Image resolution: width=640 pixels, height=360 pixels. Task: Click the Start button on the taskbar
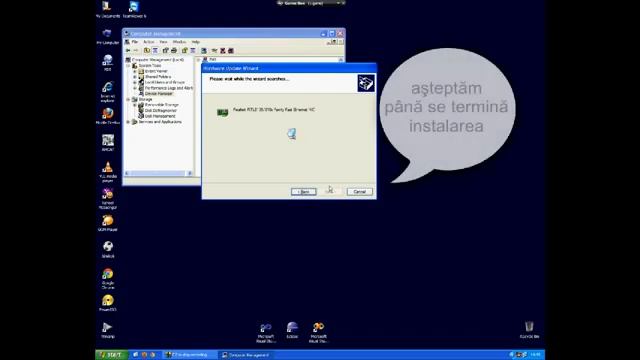111,355
